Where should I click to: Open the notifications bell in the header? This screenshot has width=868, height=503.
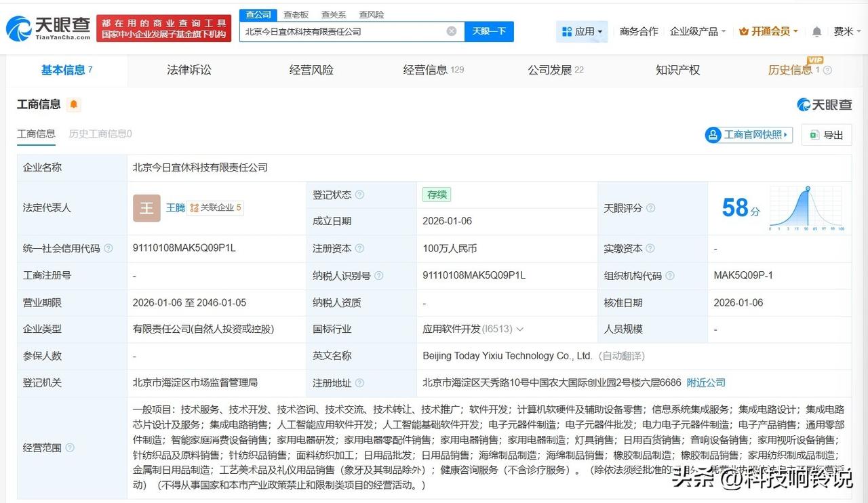816,32
